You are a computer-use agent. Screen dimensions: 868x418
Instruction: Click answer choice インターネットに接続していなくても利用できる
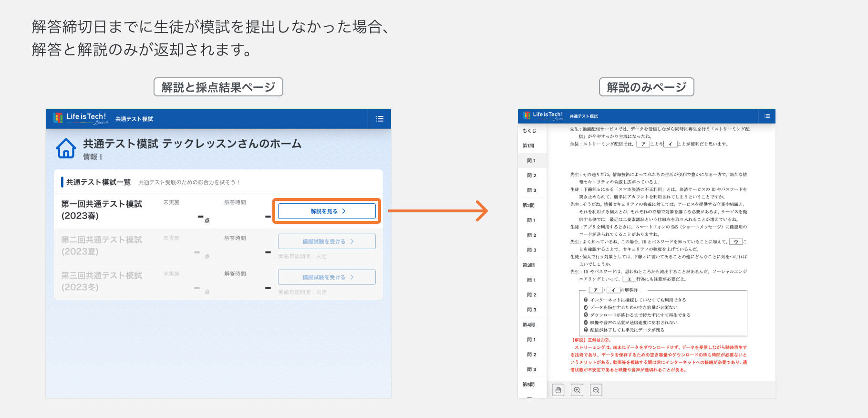pyautogui.click(x=635, y=300)
